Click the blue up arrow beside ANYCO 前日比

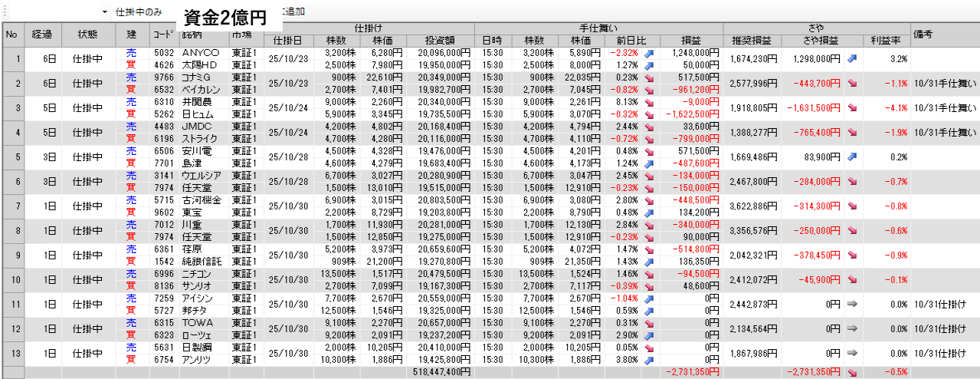[x=650, y=53]
